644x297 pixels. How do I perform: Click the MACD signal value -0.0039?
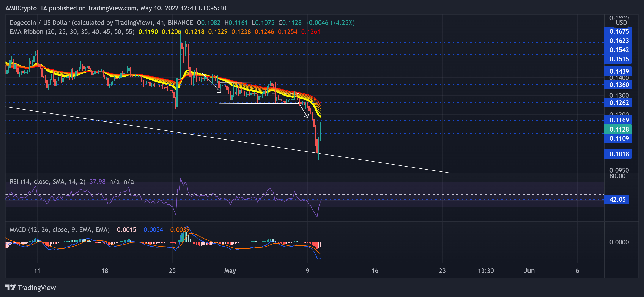pyautogui.click(x=178, y=229)
